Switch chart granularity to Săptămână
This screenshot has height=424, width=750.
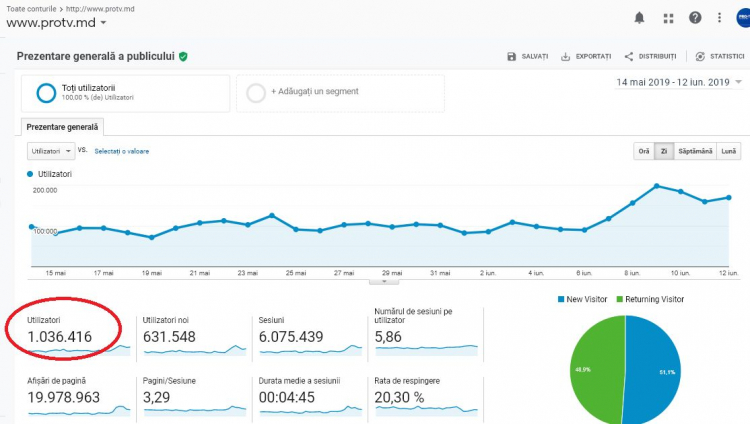pos(695,151)
